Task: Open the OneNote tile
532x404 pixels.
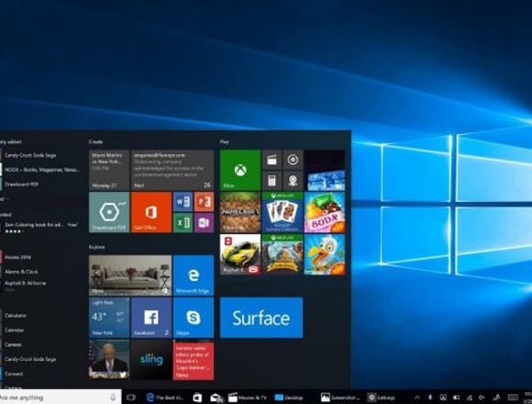Action: tap(204, 223)
